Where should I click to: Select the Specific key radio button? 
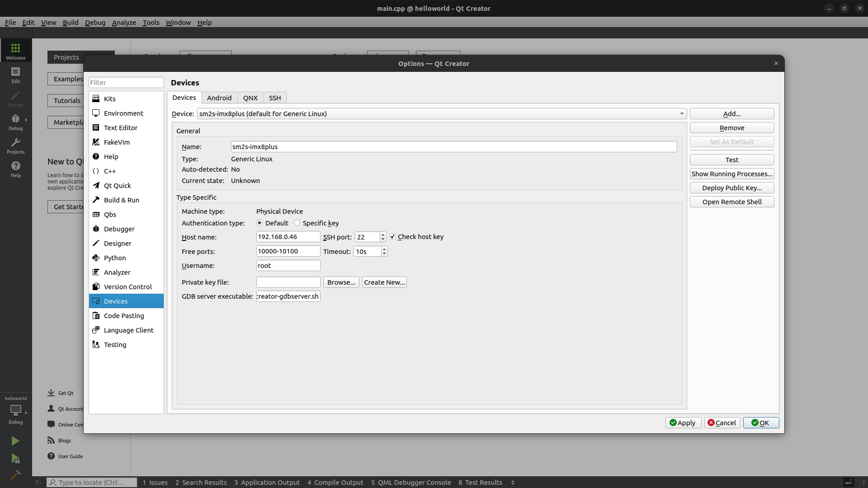[297, 223]
